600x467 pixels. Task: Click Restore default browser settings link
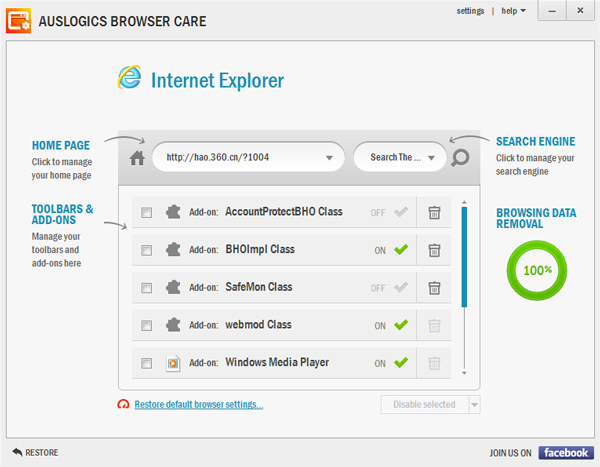pos(199,404)
